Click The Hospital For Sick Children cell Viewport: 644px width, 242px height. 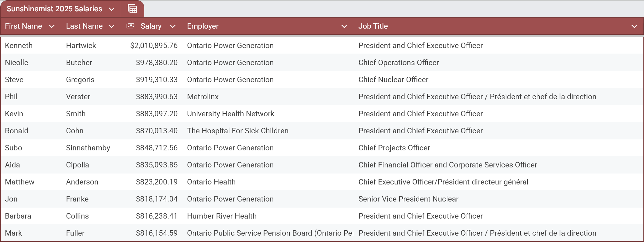pyautogui.click(x=237, y=131)
